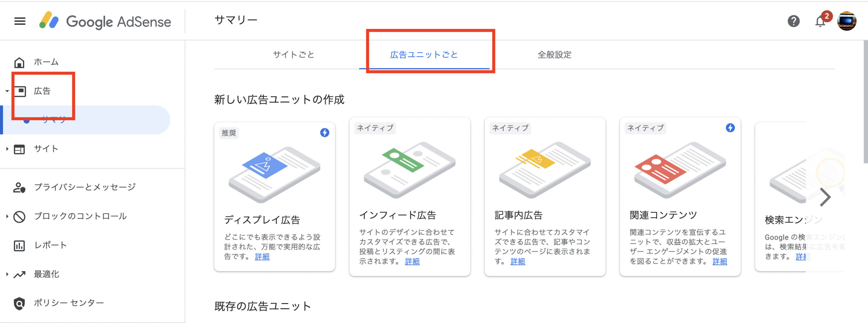The image size is (868, 323).
Task: Collapse the 広告 sidebar section arrow
Action: click(7, 91)
